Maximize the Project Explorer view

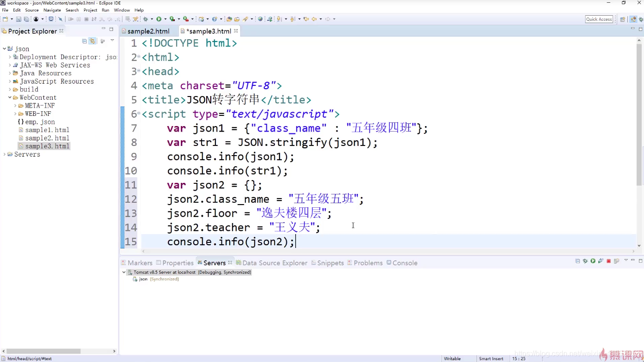click(111, 29)
